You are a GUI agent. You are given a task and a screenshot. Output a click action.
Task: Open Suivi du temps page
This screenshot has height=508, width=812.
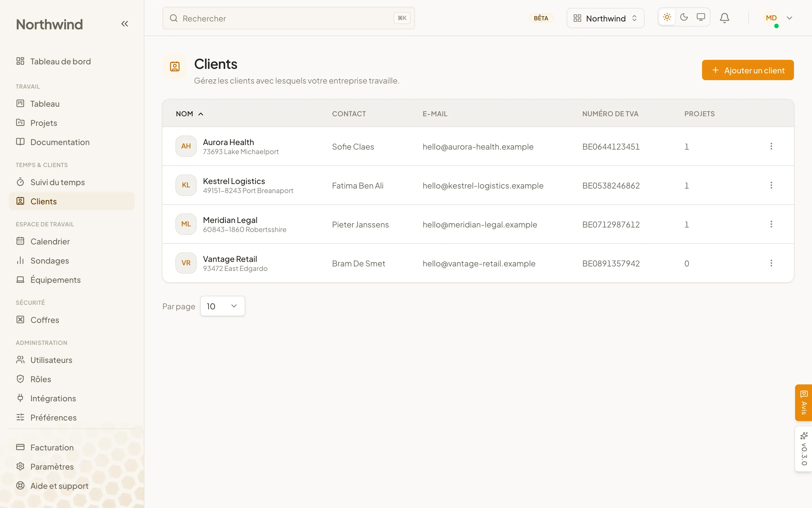click(x=71, y=182)
